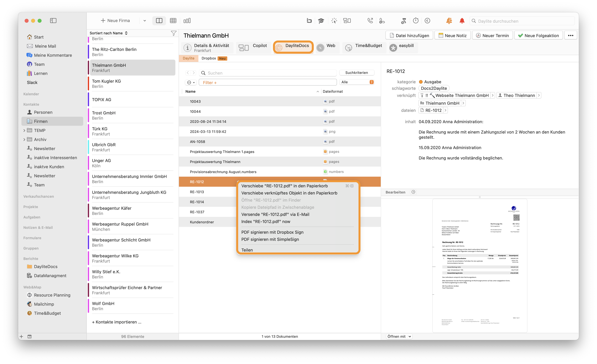Select Provisionsabrechnung August.numbers file
The image size is (597, 364).
(280, 172)
